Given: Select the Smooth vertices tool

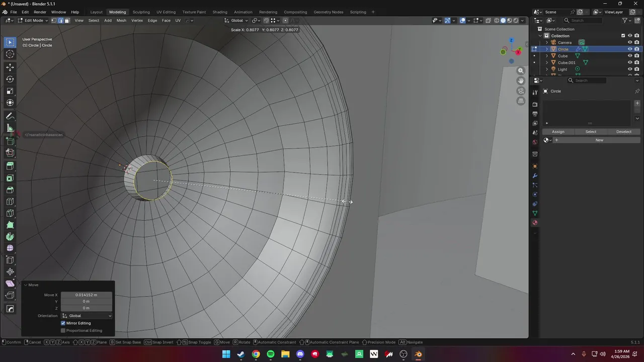Looking at the screenshot, I should [10, 248].
